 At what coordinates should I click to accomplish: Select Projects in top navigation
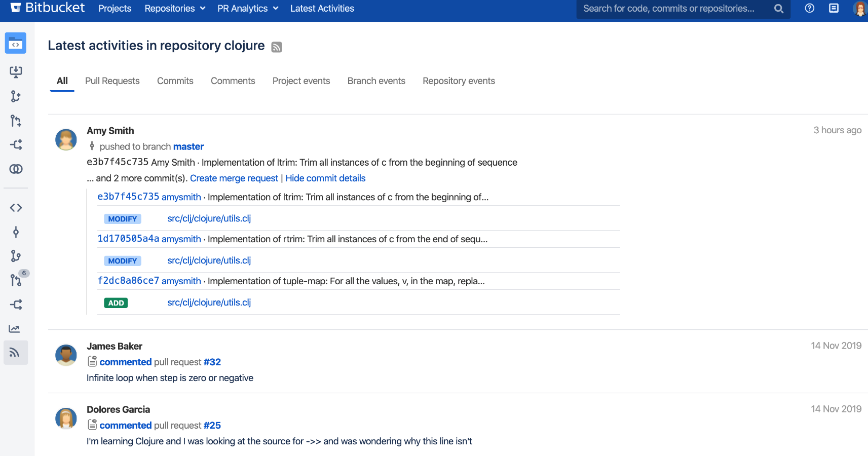click(115, 8)
